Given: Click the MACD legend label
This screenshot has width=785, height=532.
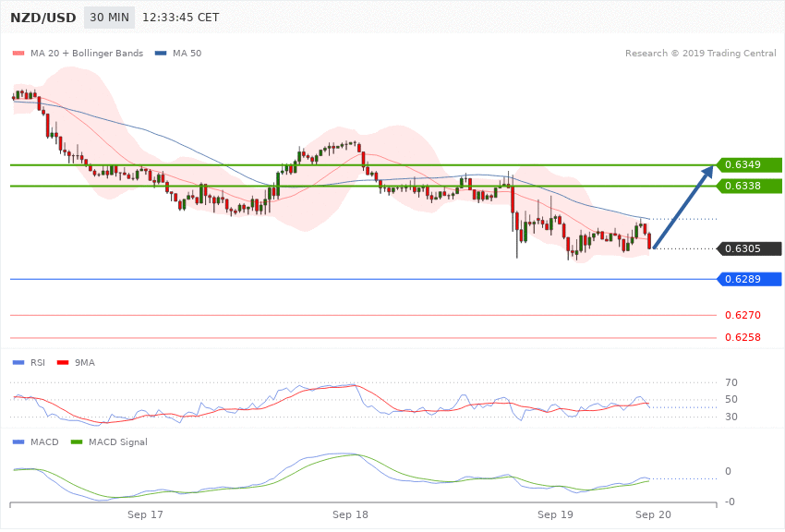Looking at the screenshot, I should click(x=44, y=441).
